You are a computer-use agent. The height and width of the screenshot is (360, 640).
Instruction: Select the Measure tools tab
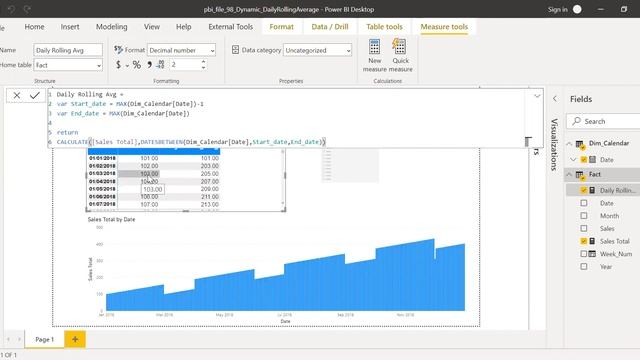(x=444, y=27)
